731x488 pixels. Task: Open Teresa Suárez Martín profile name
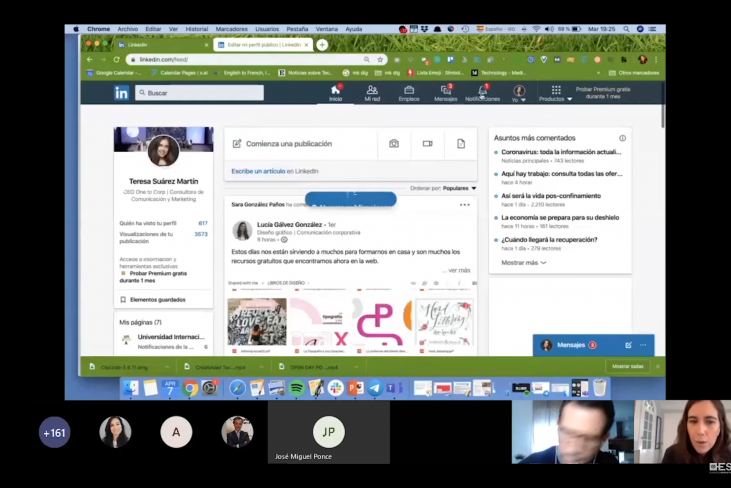point(164,181)
